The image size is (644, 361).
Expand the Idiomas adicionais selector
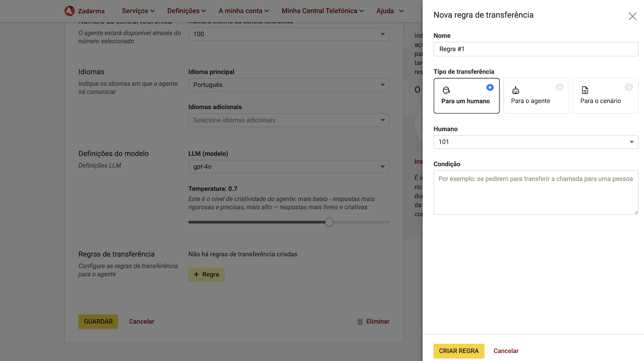click(289, 120)
